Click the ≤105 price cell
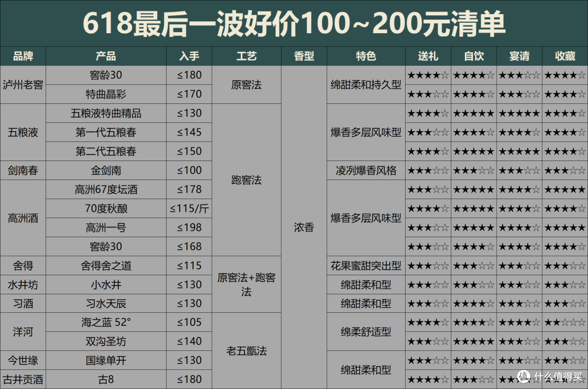This screenshot has height=389, width=588. [x=189, y=322]
